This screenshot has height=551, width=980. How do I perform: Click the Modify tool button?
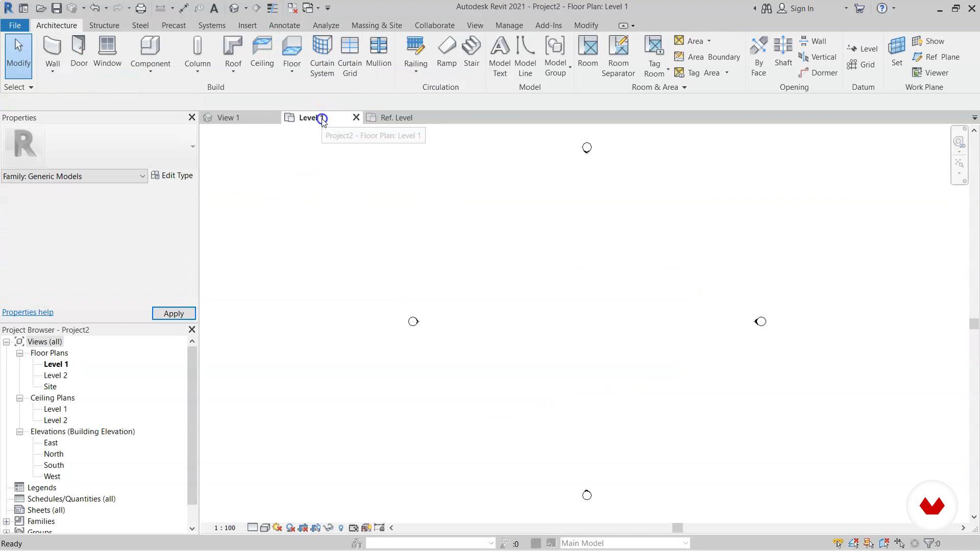(x=18, y=56)
